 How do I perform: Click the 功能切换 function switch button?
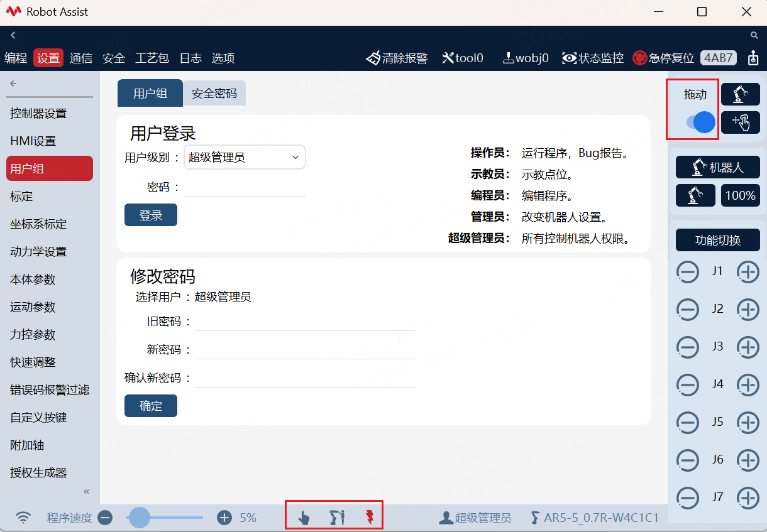[718, 240]
